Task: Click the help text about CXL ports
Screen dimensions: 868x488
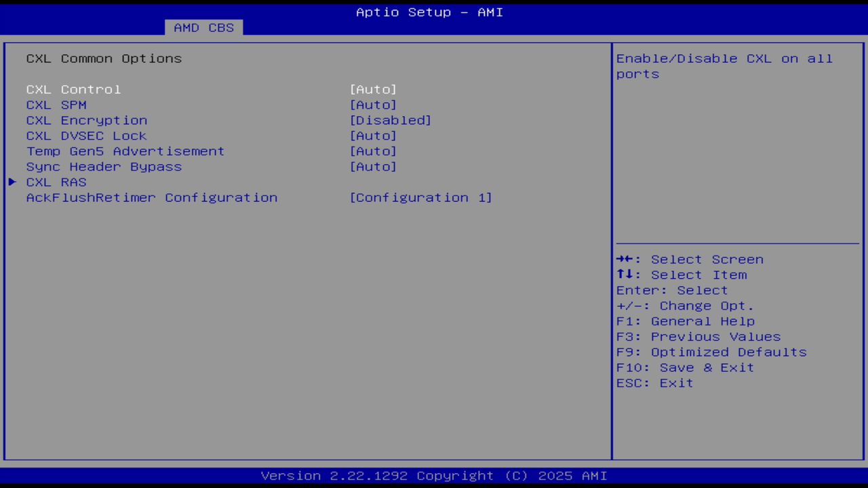Action: click(724, 66)
